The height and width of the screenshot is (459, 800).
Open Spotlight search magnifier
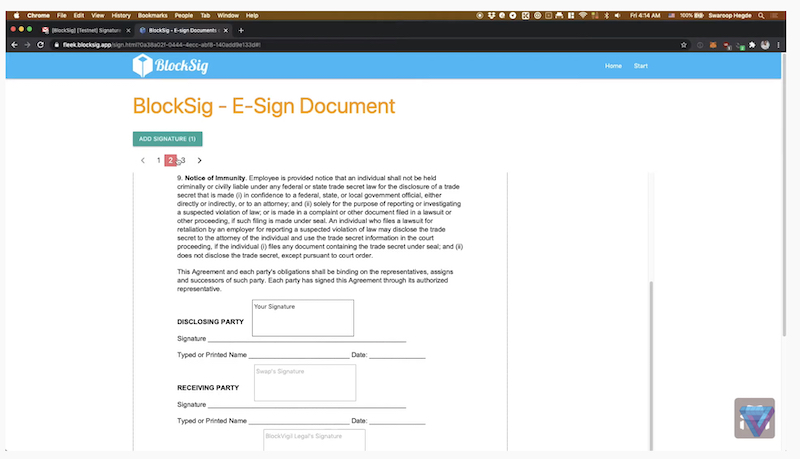coord(761,15)
